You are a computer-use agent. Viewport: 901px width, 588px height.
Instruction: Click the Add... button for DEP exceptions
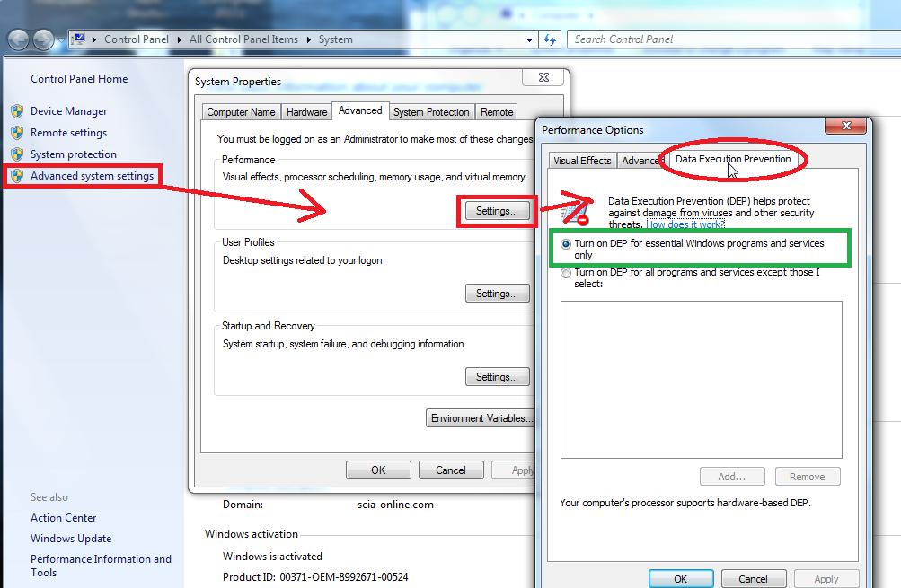coord(732,476)
